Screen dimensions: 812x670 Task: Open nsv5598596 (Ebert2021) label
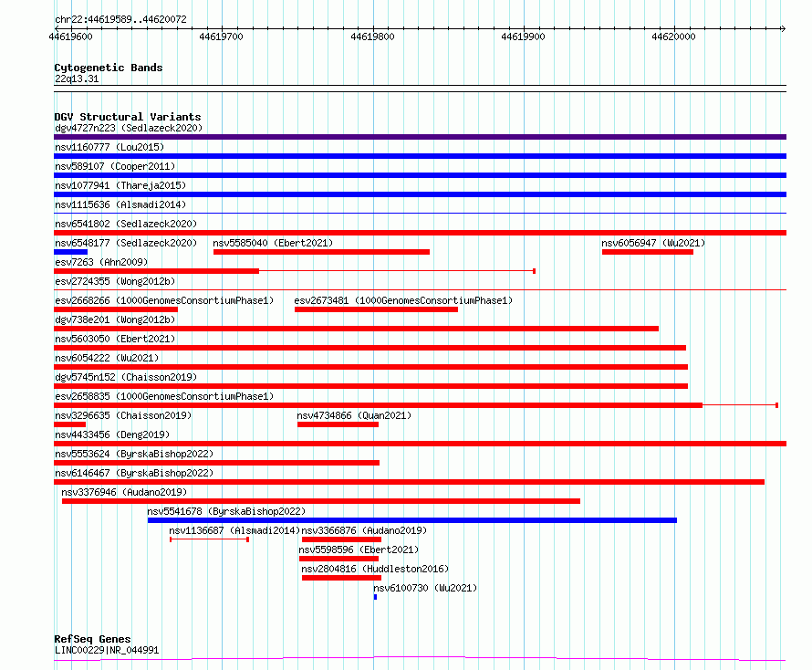[x=359, y=550]
